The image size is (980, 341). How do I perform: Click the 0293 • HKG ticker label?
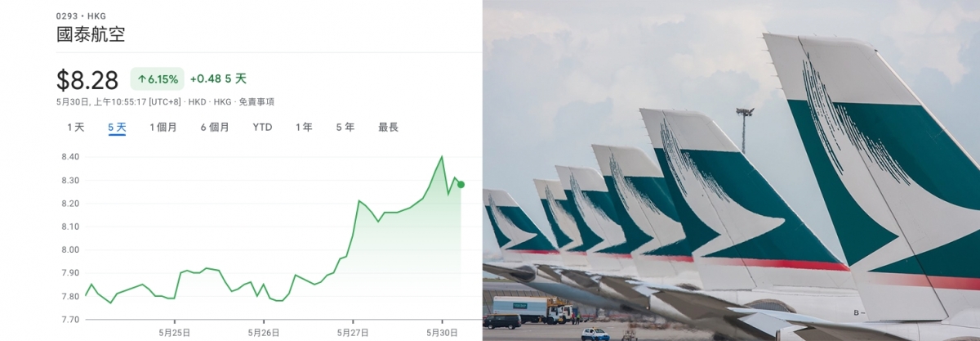[82, 15]
